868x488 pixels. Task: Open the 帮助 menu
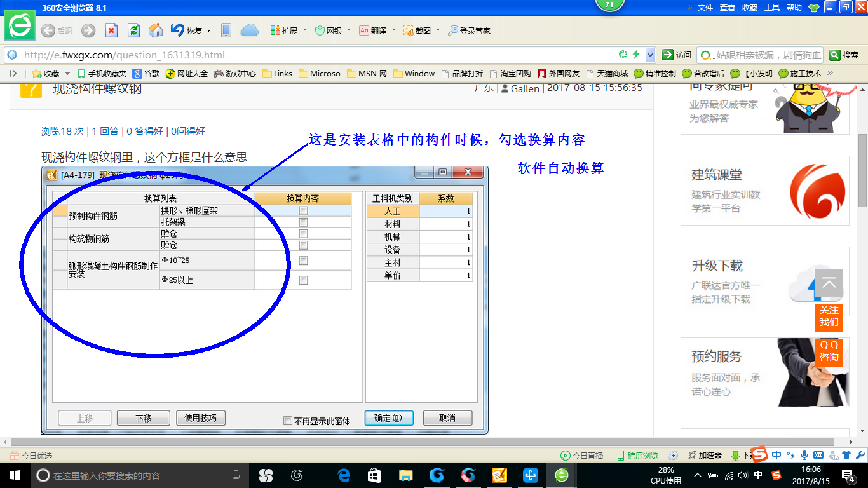point(794,8)
